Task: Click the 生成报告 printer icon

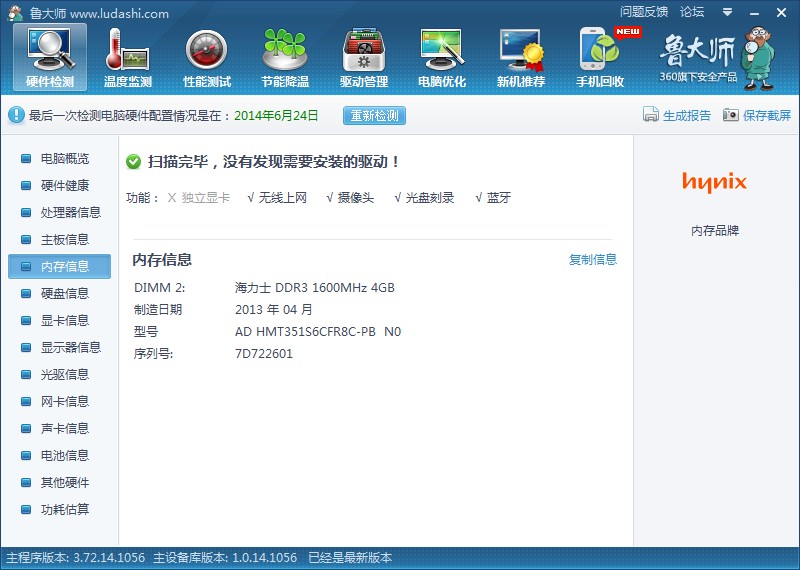Action: click(x=651, y=115)
